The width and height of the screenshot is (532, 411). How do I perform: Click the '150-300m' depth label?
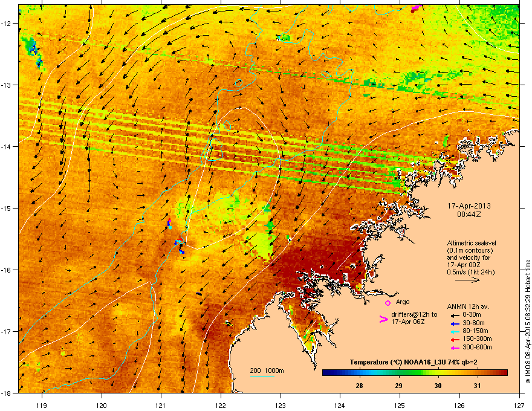click(477, 338)
